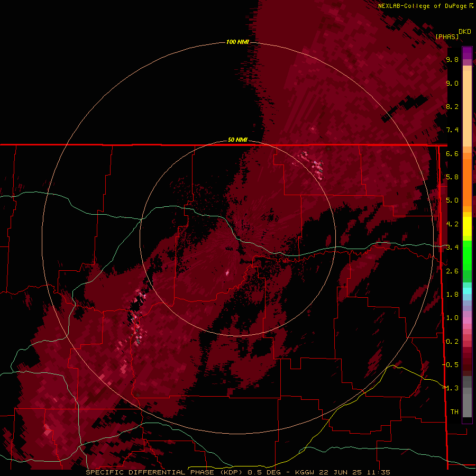Screen dimensions: 476x476
Task: Click the 2.6 legend scale value
Action: coord(452,271)
